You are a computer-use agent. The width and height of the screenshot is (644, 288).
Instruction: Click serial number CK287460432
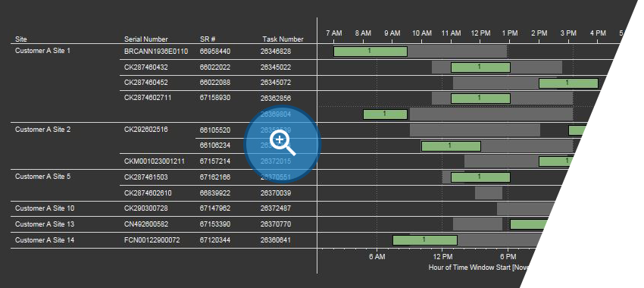click(x=145, y=67)
